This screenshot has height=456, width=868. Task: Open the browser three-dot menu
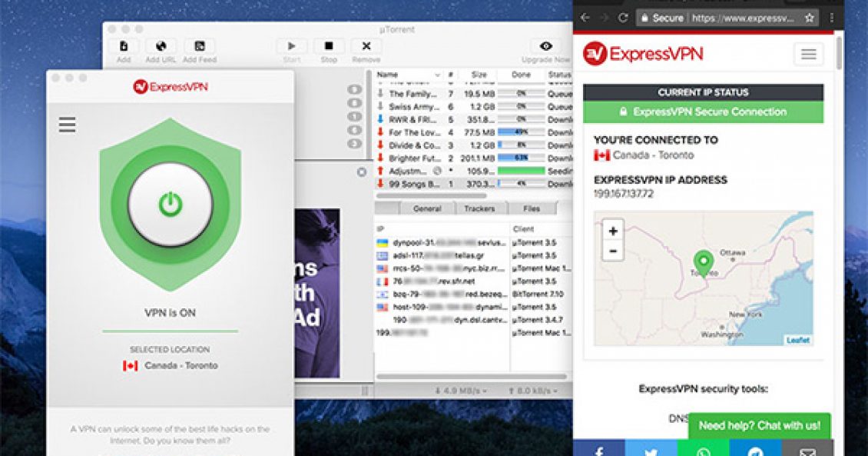[x=832, y=18]
